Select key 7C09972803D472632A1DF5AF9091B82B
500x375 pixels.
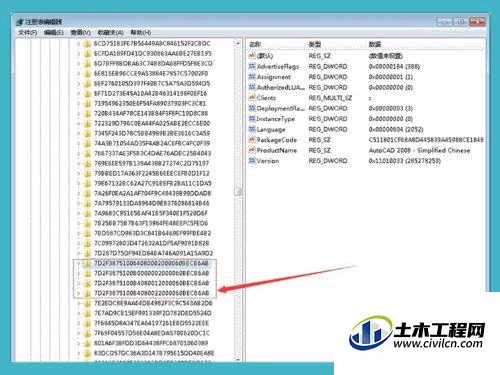[x=152, y=243]
